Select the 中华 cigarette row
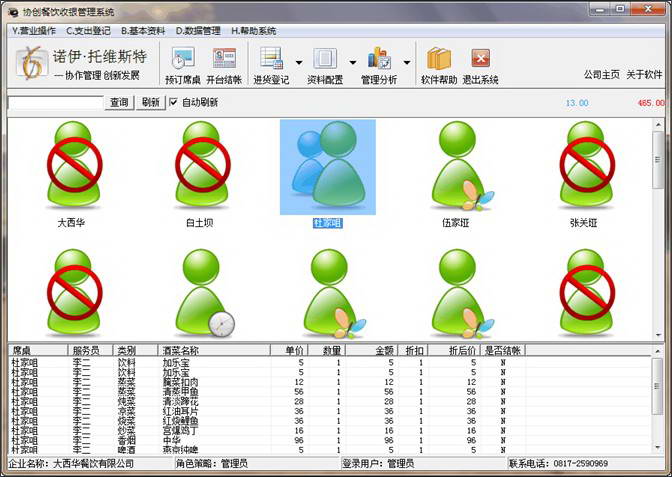Screen dimensions: 672x477 click(330, 440)
